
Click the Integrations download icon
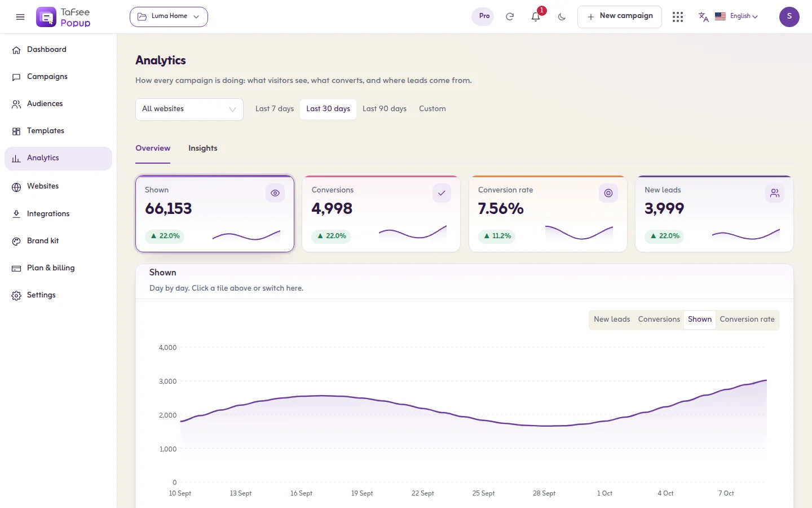[16, 214]
